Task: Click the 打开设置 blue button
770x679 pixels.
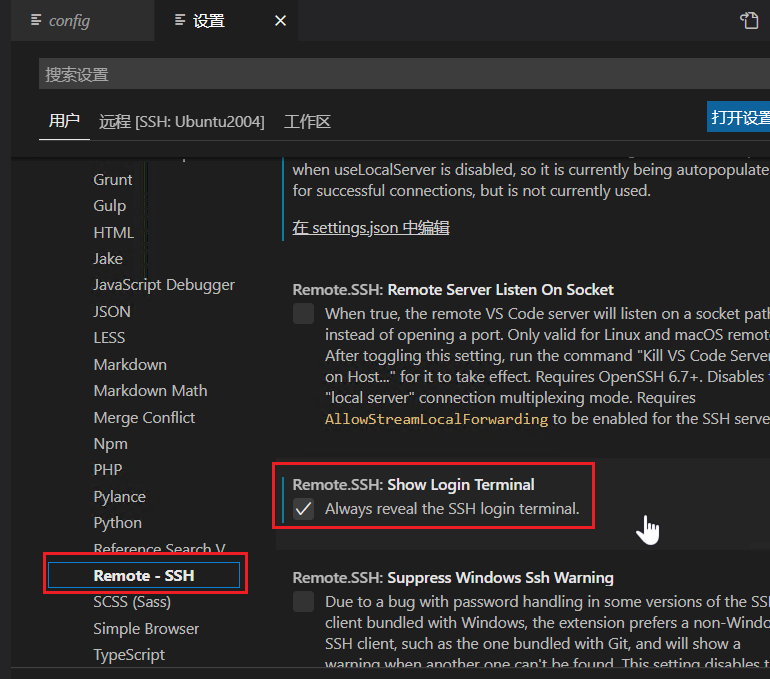Action: tap(738, 117)
